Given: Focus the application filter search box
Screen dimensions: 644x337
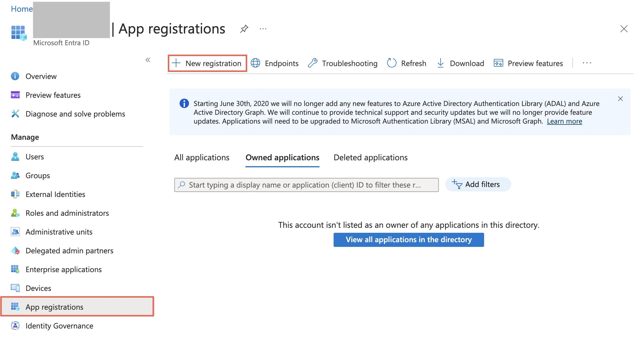Looking at the screenshot, I should tap(307, 185).
